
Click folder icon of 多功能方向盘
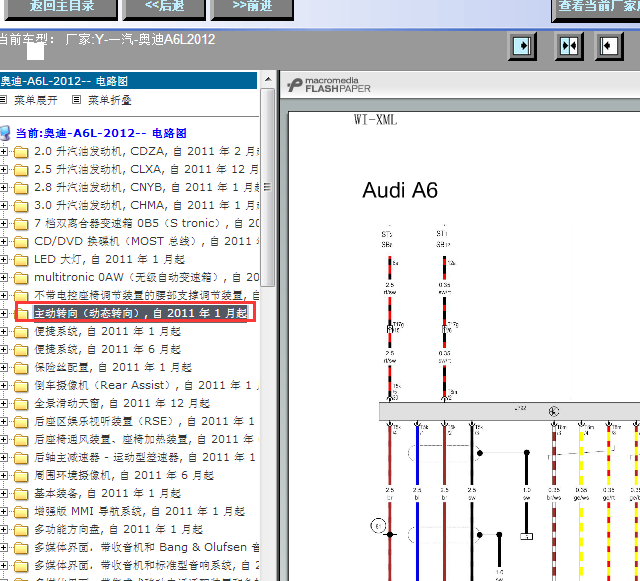point(21,529)
